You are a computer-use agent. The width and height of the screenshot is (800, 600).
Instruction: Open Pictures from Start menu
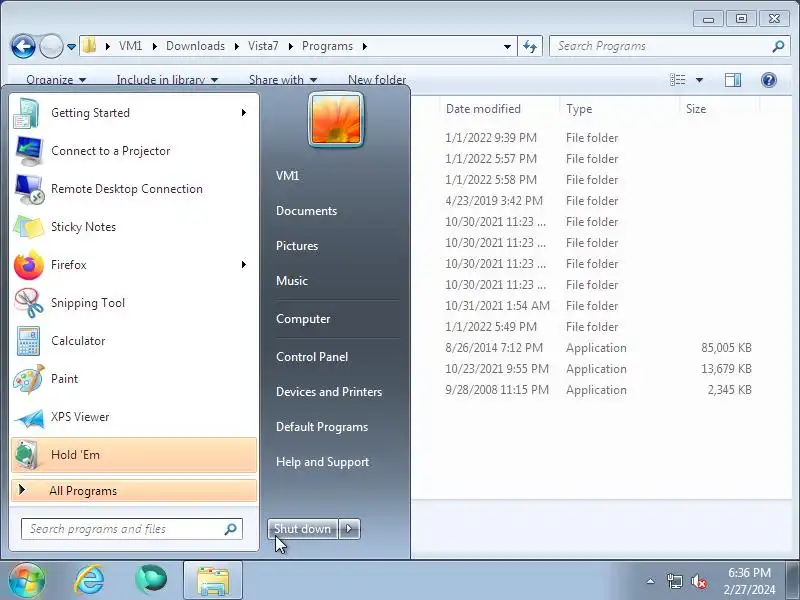point(297,246)
